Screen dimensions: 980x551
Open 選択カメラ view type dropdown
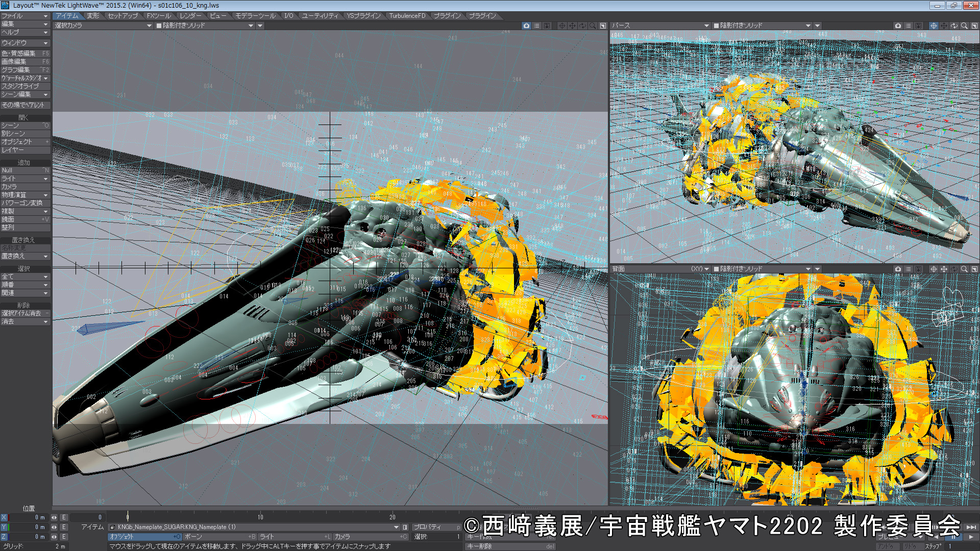(x=103, y=26)
